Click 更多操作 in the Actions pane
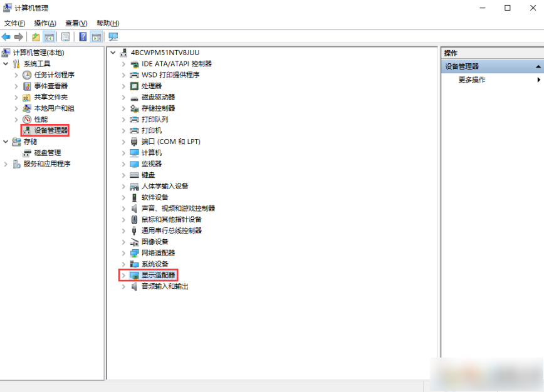This screenshot has width=544, height=392. coord(472,80)
